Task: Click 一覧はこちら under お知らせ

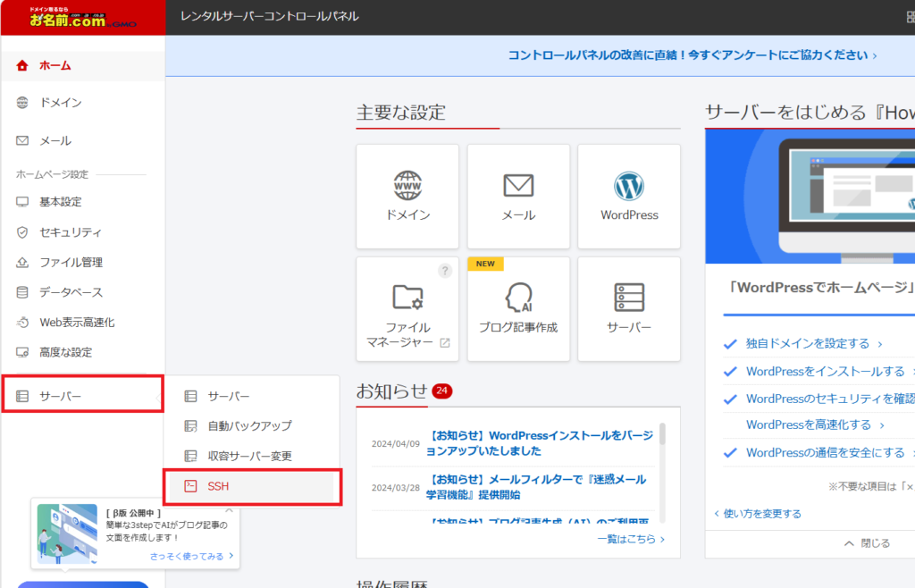Action: 631,540
